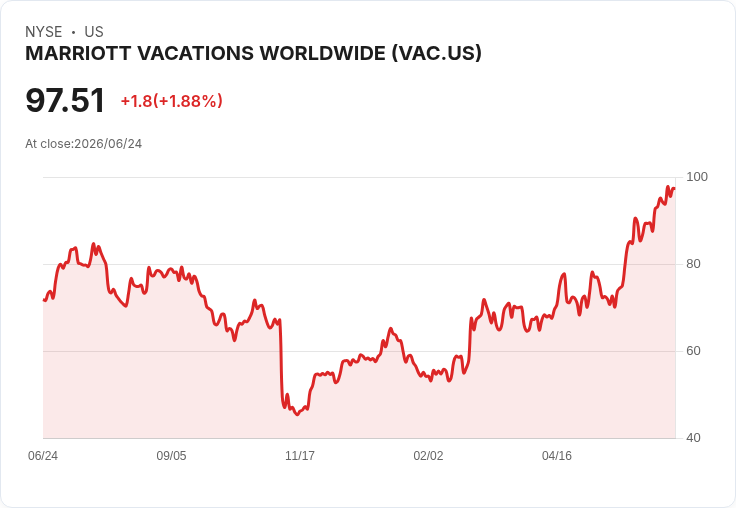Click the 60 value on price axis
This screenshot has height=508, width=736.
pyautogui.click(x=693, y=351)
